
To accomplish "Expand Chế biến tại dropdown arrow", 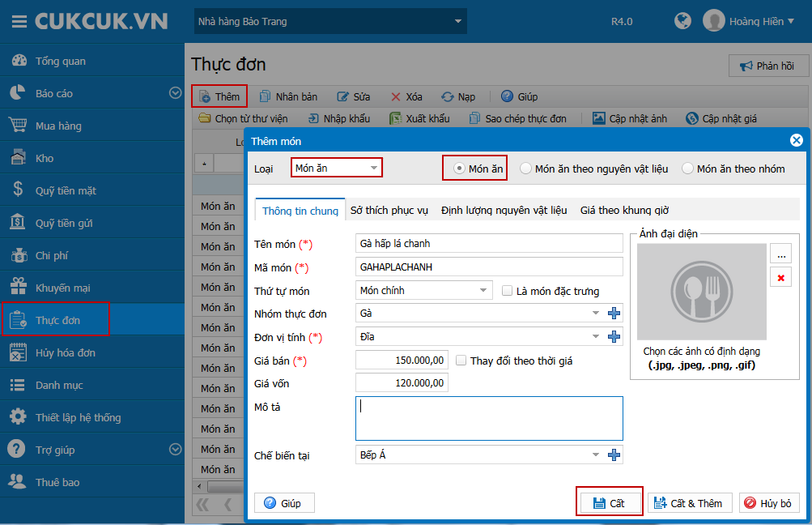I will pyautogui.click(x=596, y=455).
